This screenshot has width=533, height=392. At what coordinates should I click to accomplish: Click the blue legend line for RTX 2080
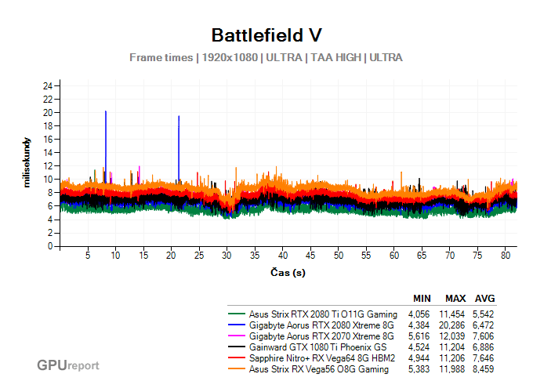tap(236, 325)
